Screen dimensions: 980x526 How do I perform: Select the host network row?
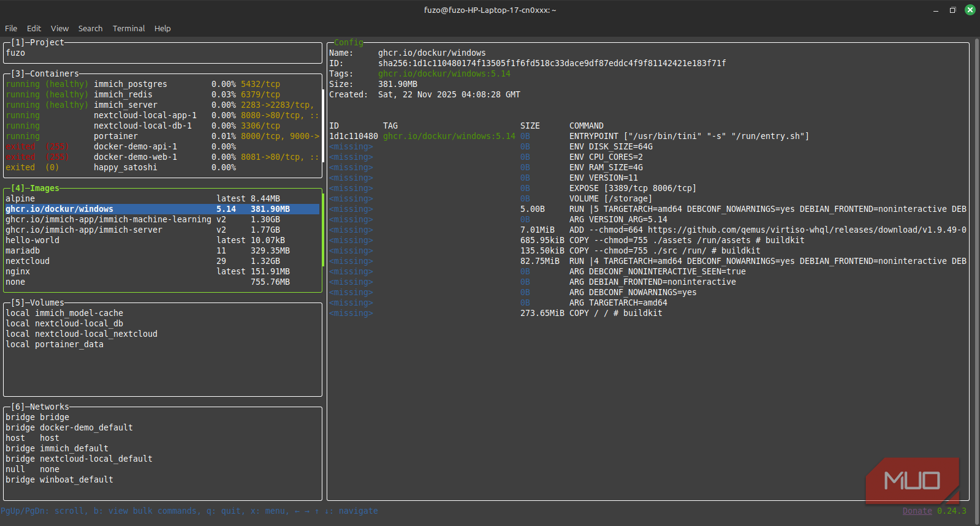click(x=162, y=438)
